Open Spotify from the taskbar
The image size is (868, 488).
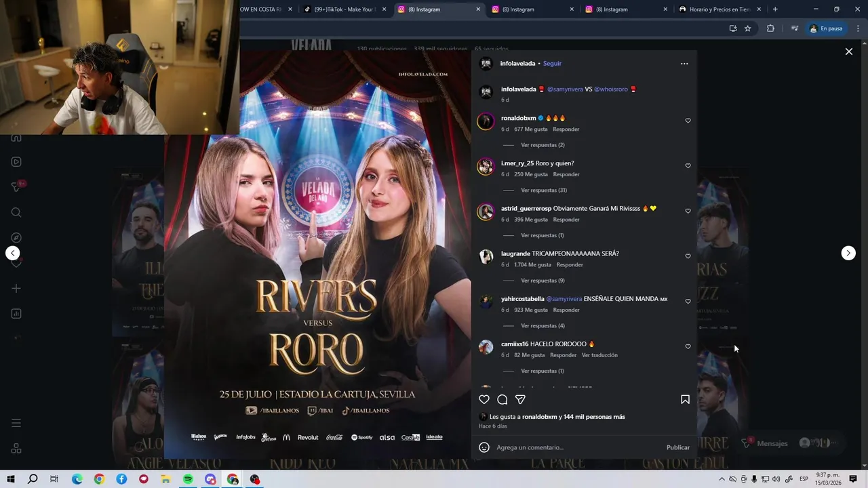coord(188,479)
